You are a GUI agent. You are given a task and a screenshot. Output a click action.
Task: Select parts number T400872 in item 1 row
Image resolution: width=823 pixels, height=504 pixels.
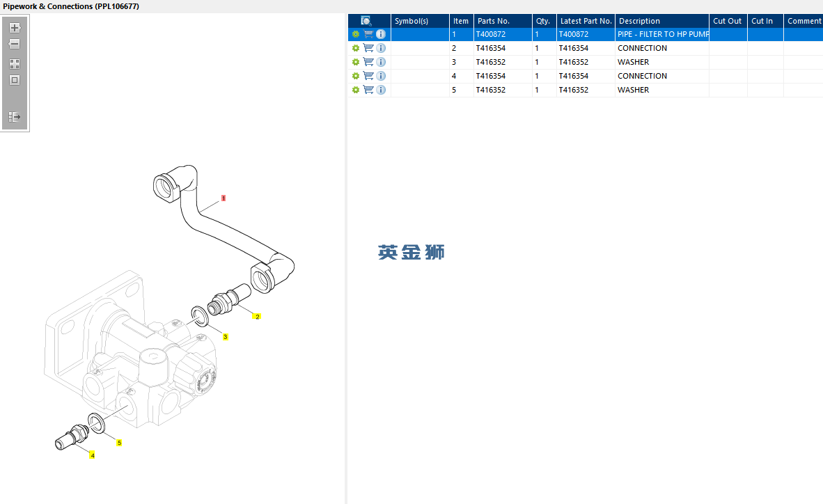(491, 34)
